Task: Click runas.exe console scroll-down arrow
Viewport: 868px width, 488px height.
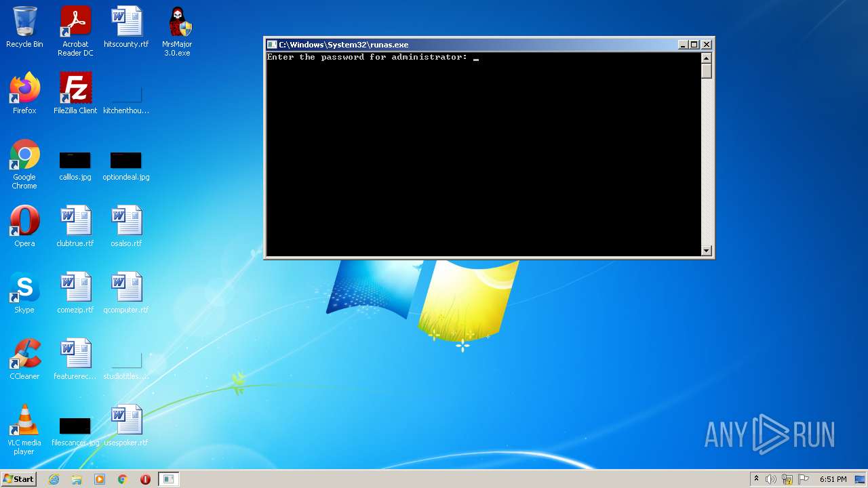Action: 706,250
